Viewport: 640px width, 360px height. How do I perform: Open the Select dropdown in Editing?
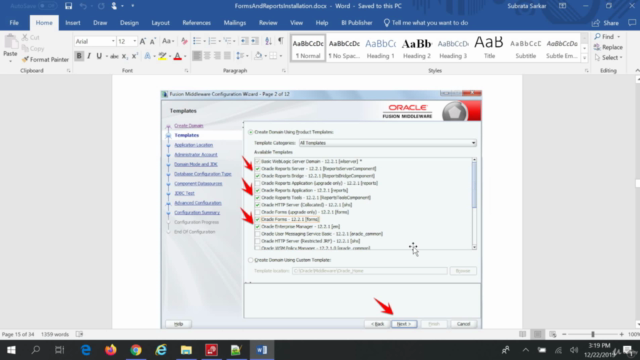pyautogui.click(x=609, y=58)
